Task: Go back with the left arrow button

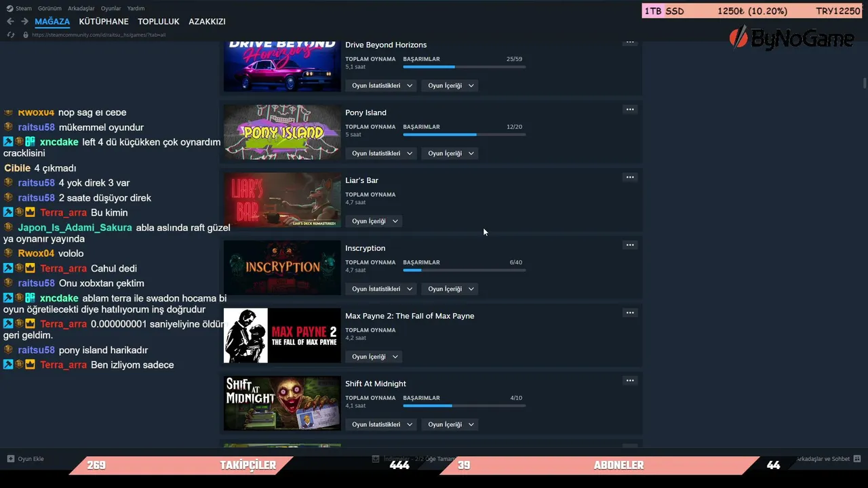Action: pyautogui.click(x=10, y=22)
